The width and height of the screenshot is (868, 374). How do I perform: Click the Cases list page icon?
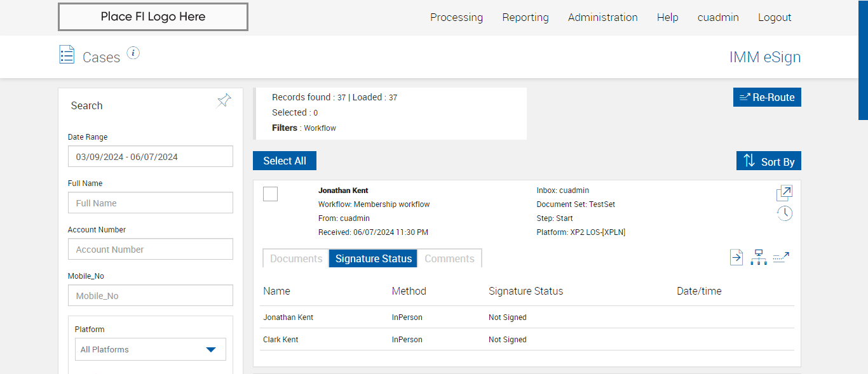pos(67,55)
